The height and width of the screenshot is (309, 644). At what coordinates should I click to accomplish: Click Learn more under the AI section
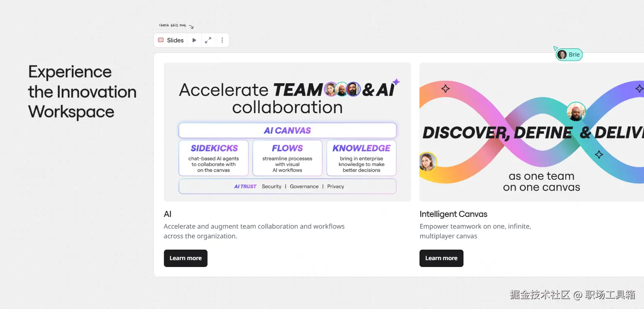point(186,259)
